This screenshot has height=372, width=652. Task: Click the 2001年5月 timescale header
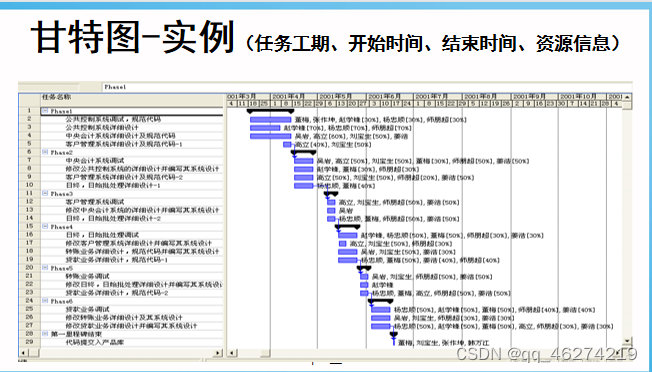tap(342, 96)
